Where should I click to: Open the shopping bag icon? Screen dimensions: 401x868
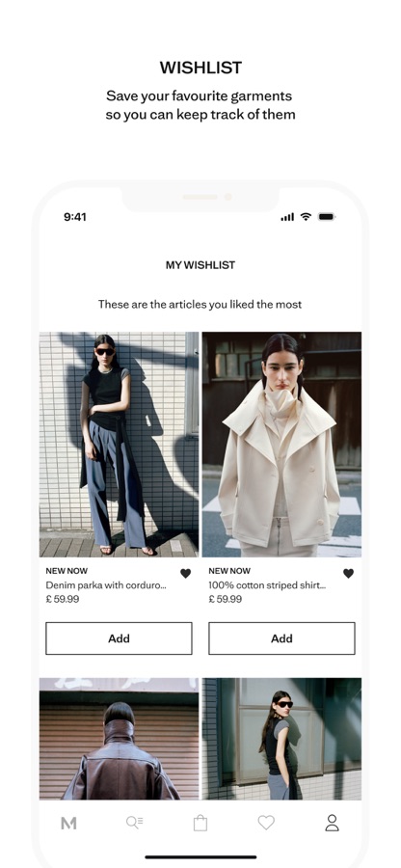click(x=200, y=824)
